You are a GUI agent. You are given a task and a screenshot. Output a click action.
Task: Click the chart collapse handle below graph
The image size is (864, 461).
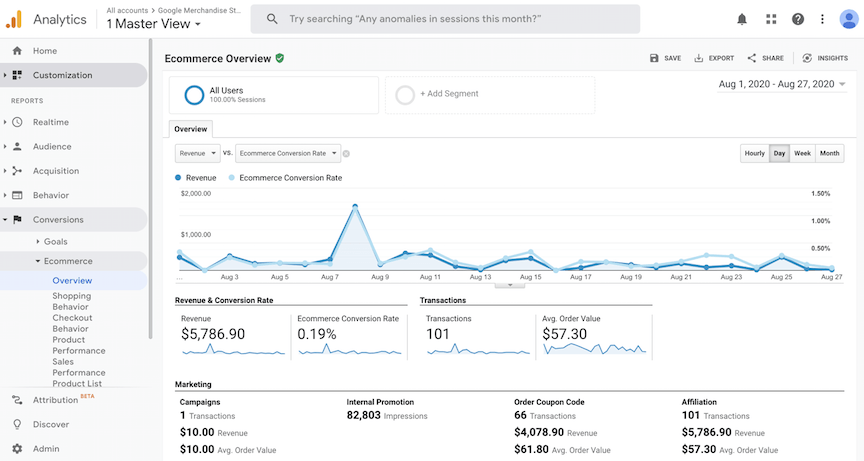510,285
